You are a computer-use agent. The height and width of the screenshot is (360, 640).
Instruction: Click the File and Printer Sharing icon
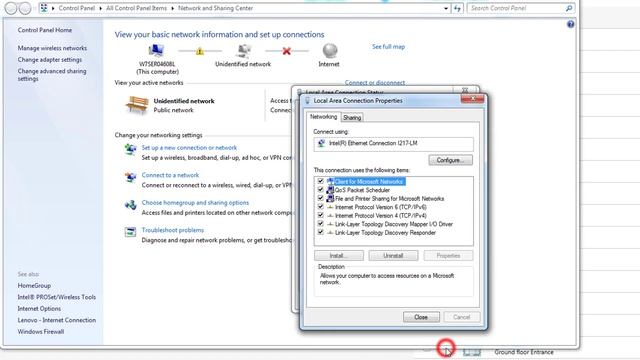(331, 198)
